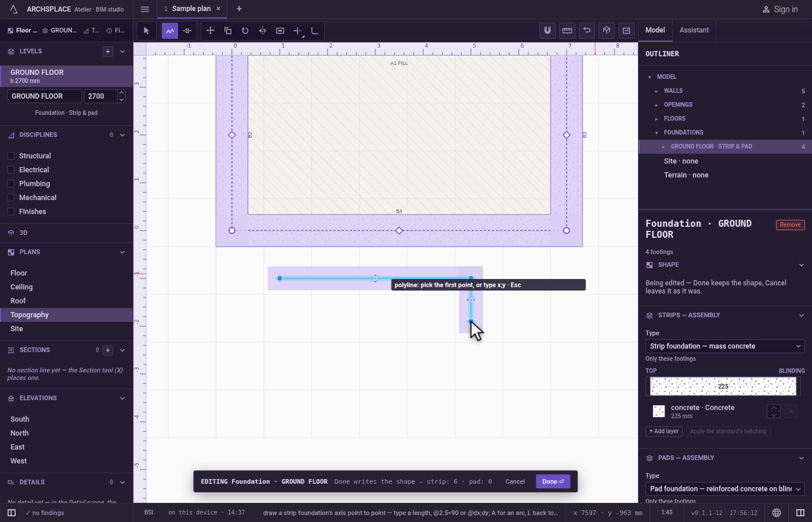The height and width of the screenshot is (522, 812).
Task: Activate the polyline draw tool
Action: pyautogui.click(x=170, y=31)
